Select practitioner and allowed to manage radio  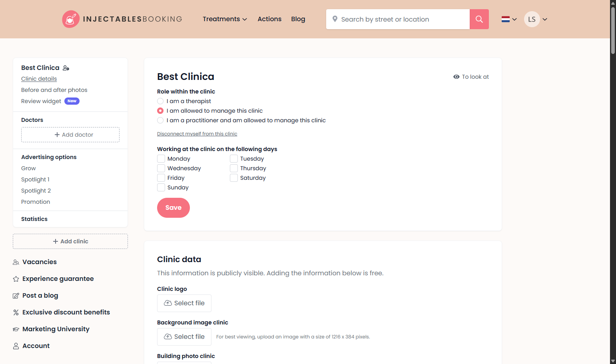(x=160, y=120)
